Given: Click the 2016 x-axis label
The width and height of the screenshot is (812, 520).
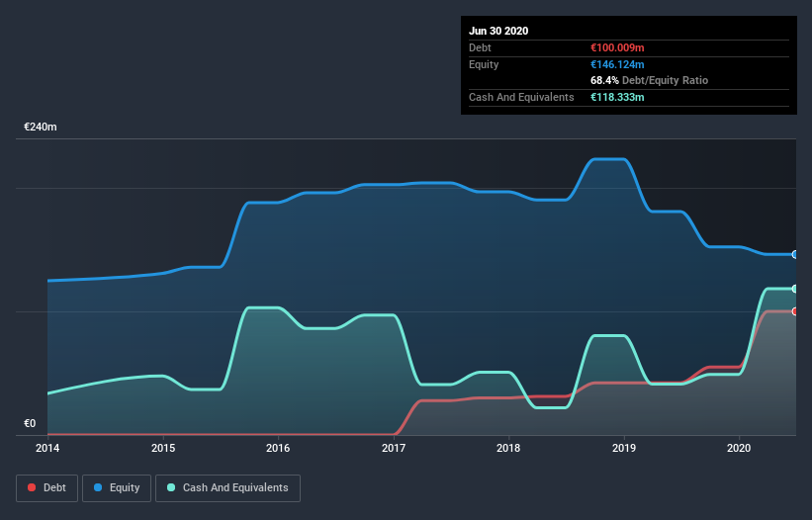Looking at the screenshot, I should (278, 448).
